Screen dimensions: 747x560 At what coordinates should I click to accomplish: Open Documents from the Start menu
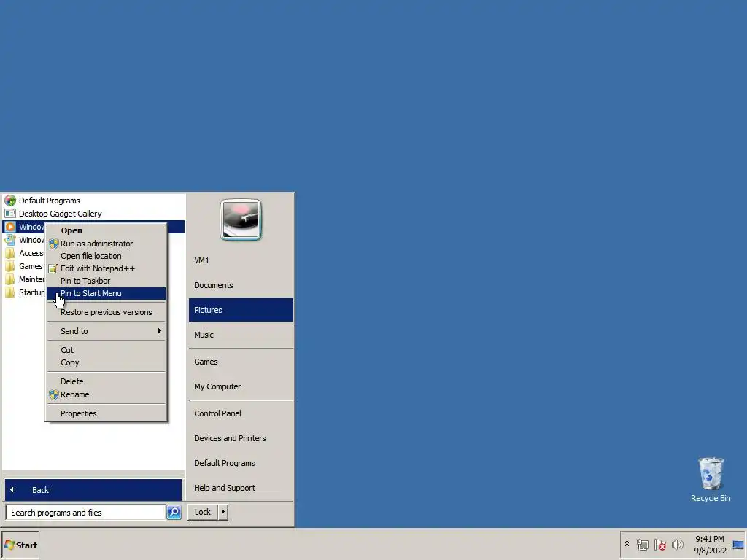click(x=241, y=285)
